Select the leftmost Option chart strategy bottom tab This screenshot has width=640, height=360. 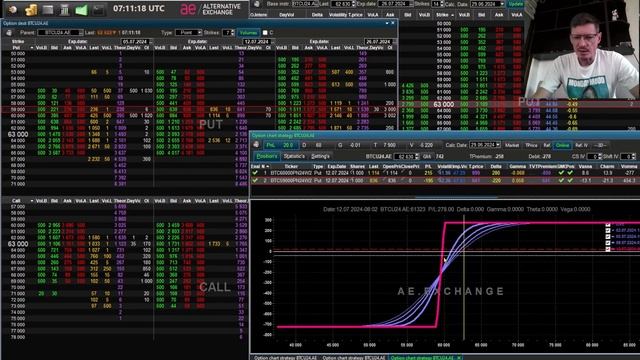click(x=285, y=358)
